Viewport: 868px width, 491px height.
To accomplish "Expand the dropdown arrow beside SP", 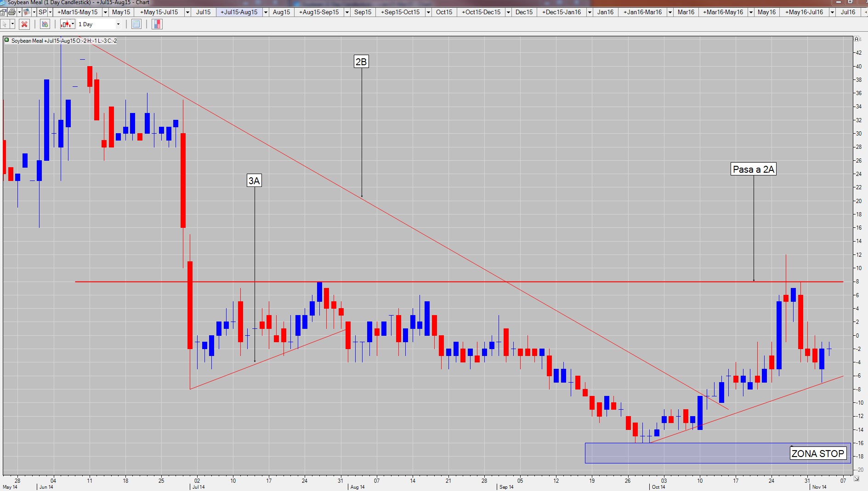I will (51, 12).
